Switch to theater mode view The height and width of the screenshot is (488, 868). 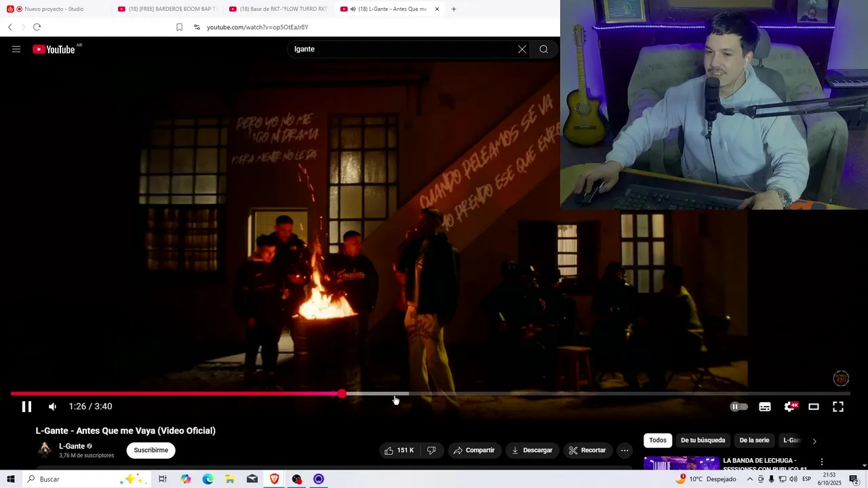[x=814, y=407]
